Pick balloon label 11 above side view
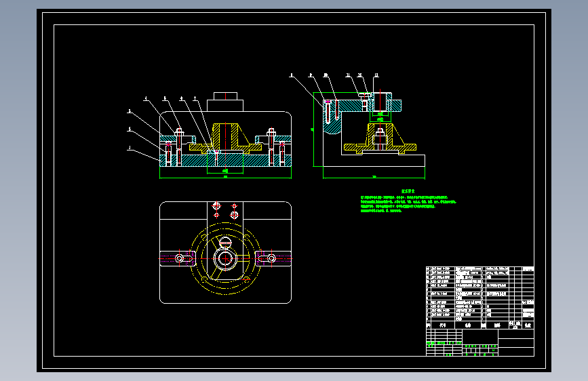The height and width of the screenshot is (381, 588). [x=348, y=75]
